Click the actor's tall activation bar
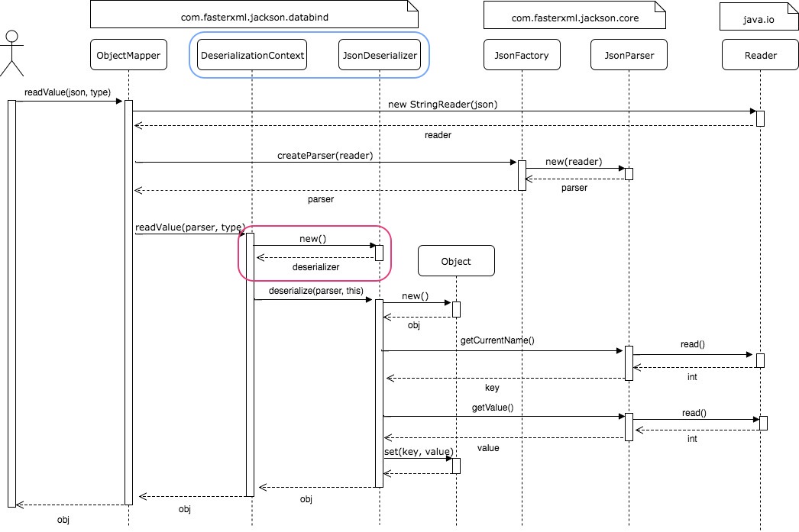 (x=11, y=304)
